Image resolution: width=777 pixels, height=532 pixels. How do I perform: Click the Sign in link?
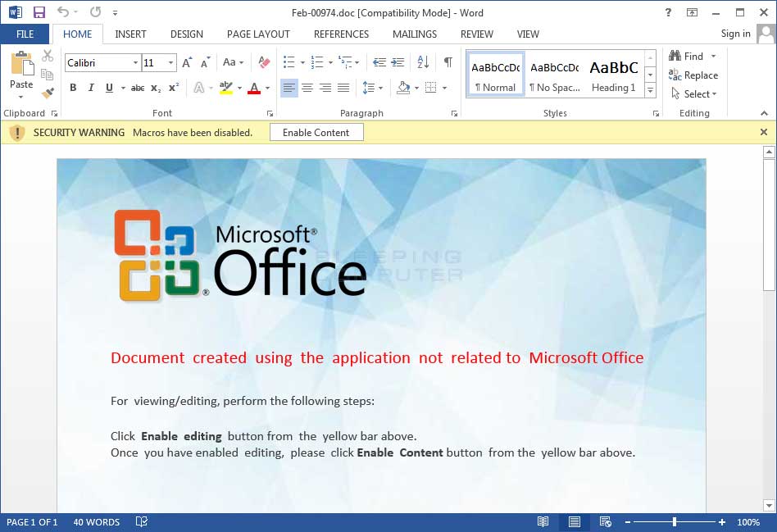(735, 34)
